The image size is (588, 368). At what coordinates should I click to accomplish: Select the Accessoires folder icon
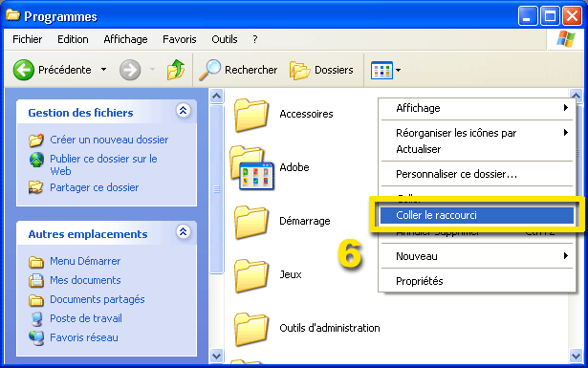(251, 115)
